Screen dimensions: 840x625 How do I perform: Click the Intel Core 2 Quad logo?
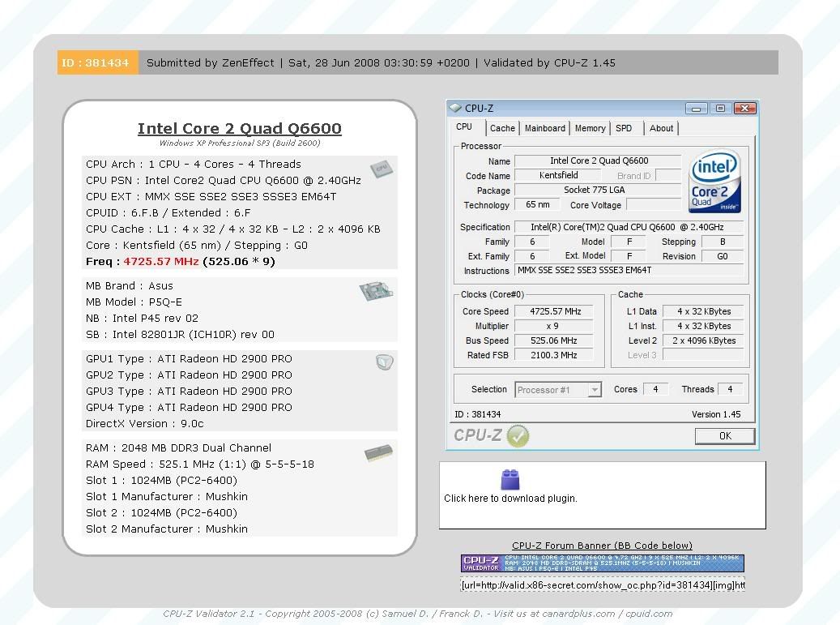click(x=715, y=181)
